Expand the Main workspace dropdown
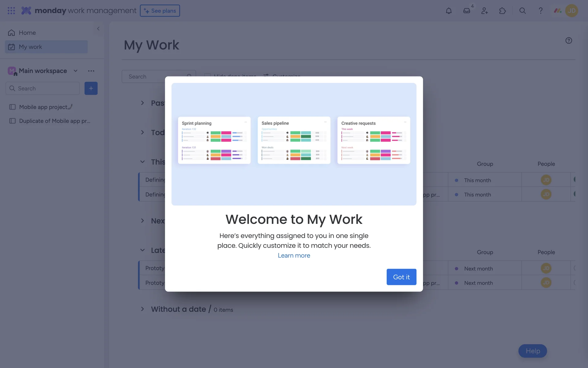The image size is (588, 368). [x=76, y=71]
